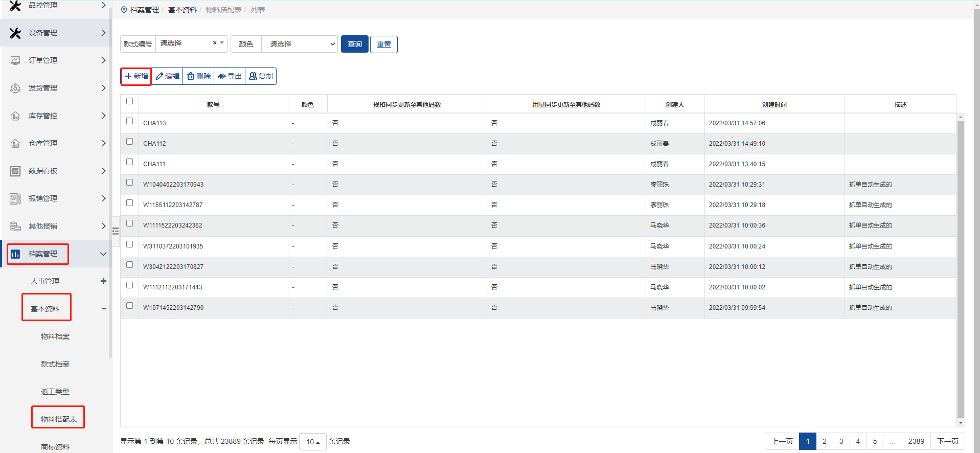
Task: Click the table's vertical scrollbar down arrow
Action: point(961,423)
